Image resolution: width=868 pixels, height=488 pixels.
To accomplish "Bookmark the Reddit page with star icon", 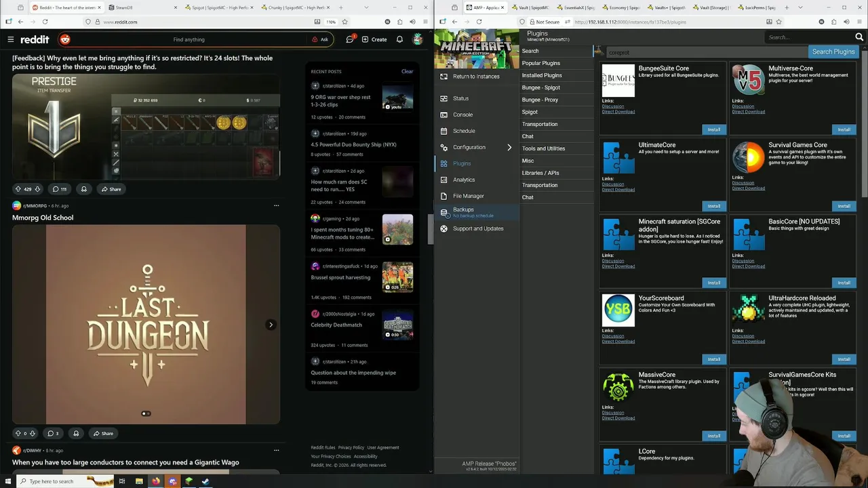I will pyautogui.click(x=344, y=22).
